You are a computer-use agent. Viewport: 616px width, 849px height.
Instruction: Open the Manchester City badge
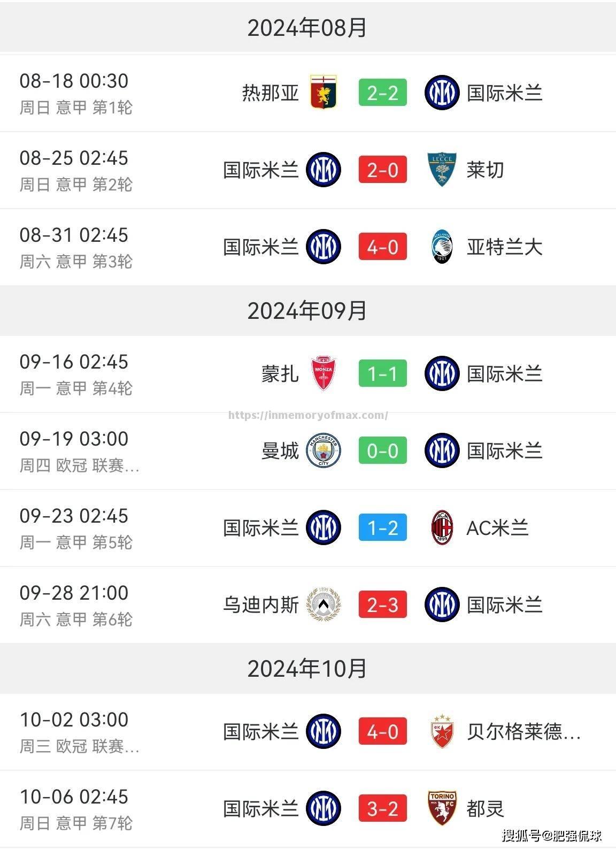[324, 450]
